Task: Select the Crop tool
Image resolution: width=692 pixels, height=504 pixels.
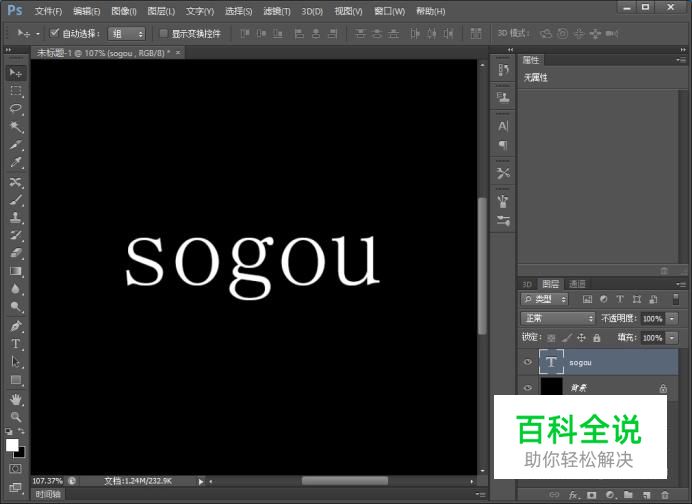Action: pyautogui.click(x=15, y=145)
